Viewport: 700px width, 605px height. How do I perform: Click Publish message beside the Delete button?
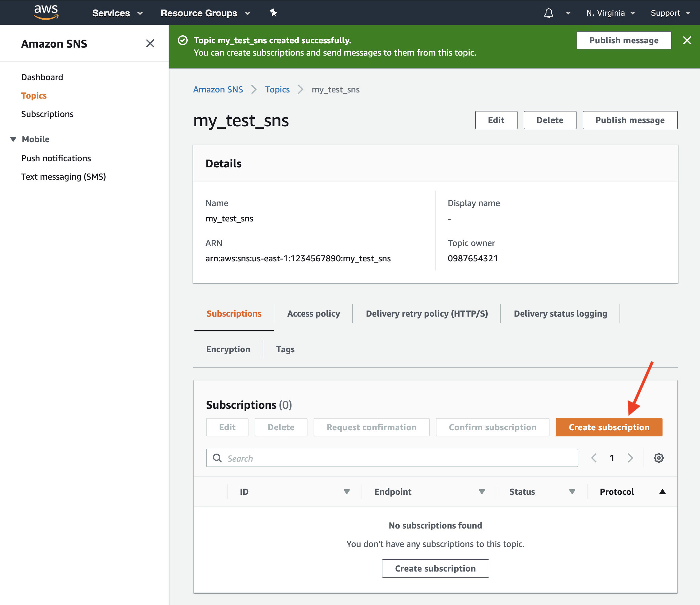pyautogui.click(x=630, y=120)
